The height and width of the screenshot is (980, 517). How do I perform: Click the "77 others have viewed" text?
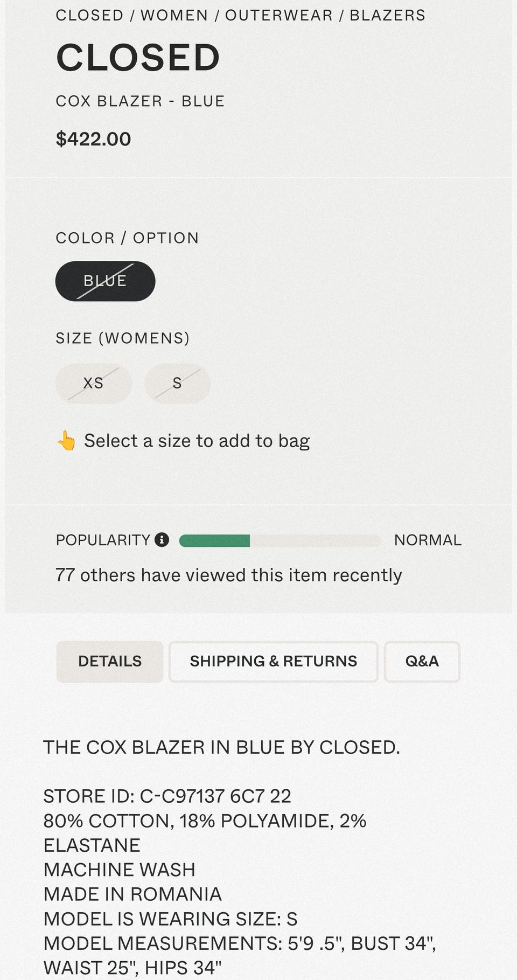tap(228, 575)
